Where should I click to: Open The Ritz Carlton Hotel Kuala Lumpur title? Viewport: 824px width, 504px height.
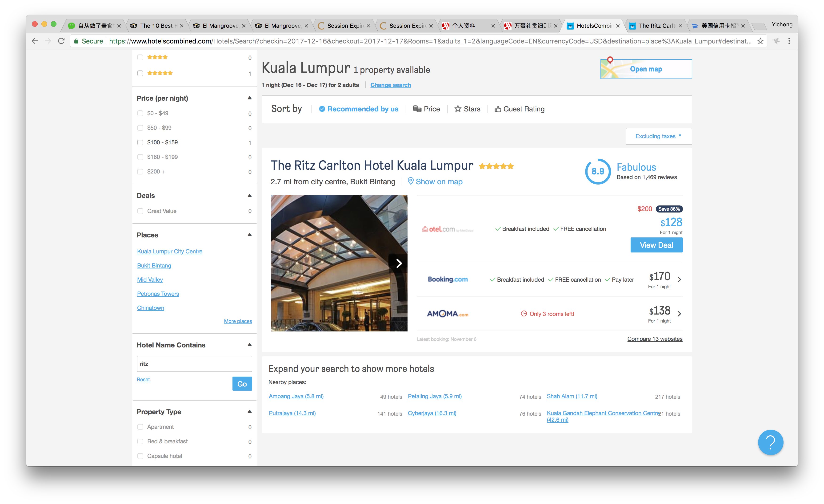tap(372, 165)
